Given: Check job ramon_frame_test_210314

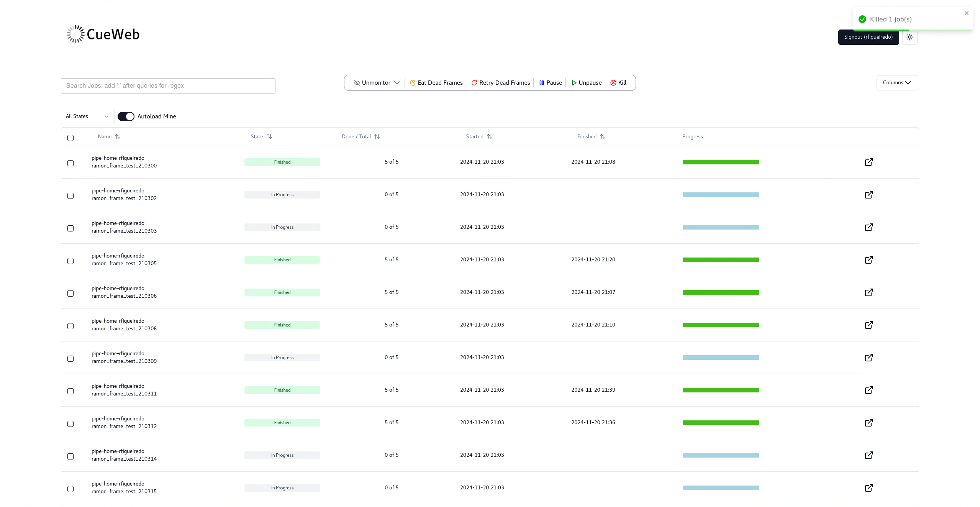Looking at the screenshot, I should (70, 456).
